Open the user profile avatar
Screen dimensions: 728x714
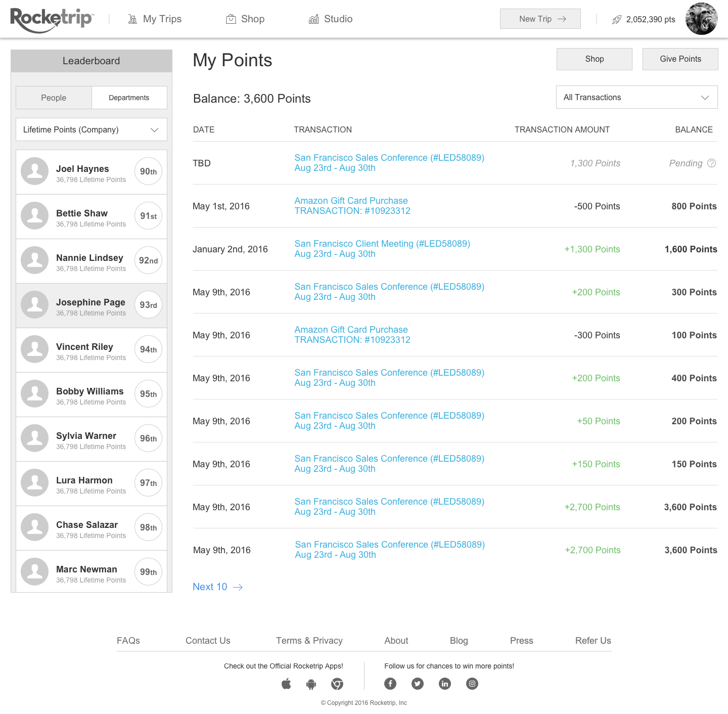(x=701, y=19)
